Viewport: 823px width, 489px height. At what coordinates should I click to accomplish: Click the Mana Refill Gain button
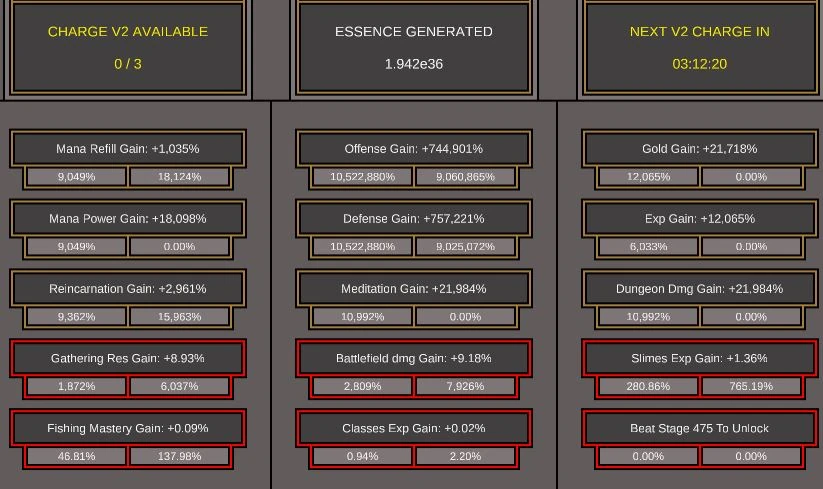(x=127, y=149)
